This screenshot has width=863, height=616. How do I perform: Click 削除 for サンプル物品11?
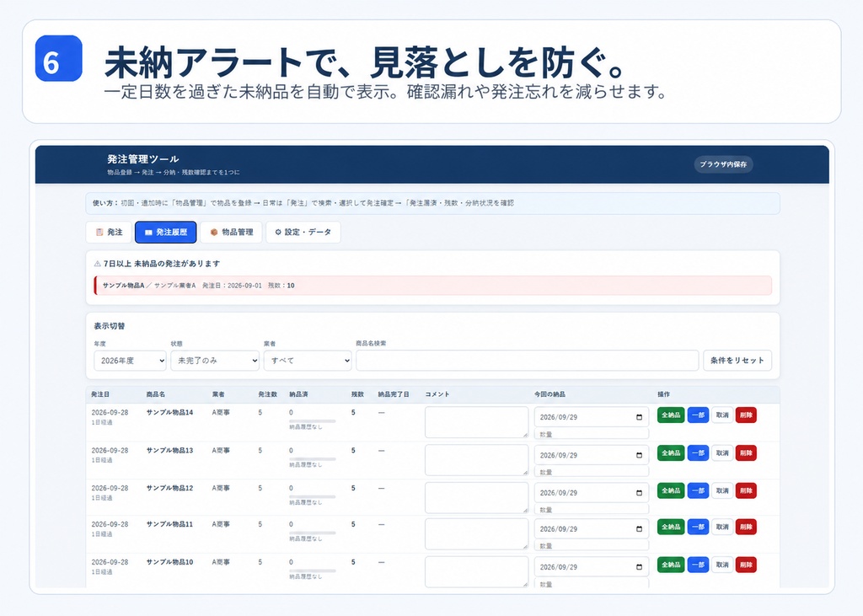[x=747, y=527]
